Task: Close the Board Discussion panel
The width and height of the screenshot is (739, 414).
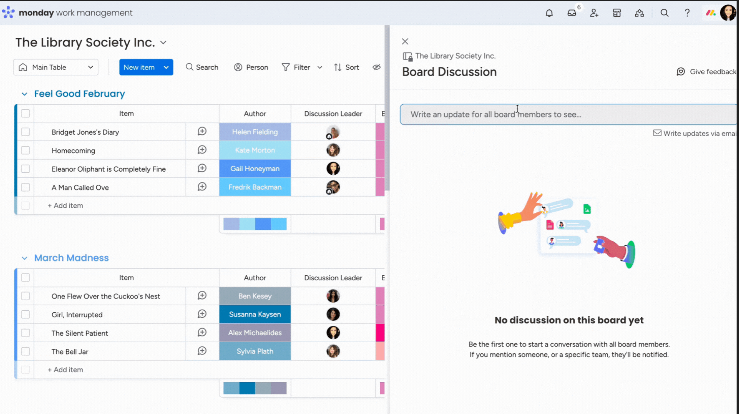Action: [405, 41]
